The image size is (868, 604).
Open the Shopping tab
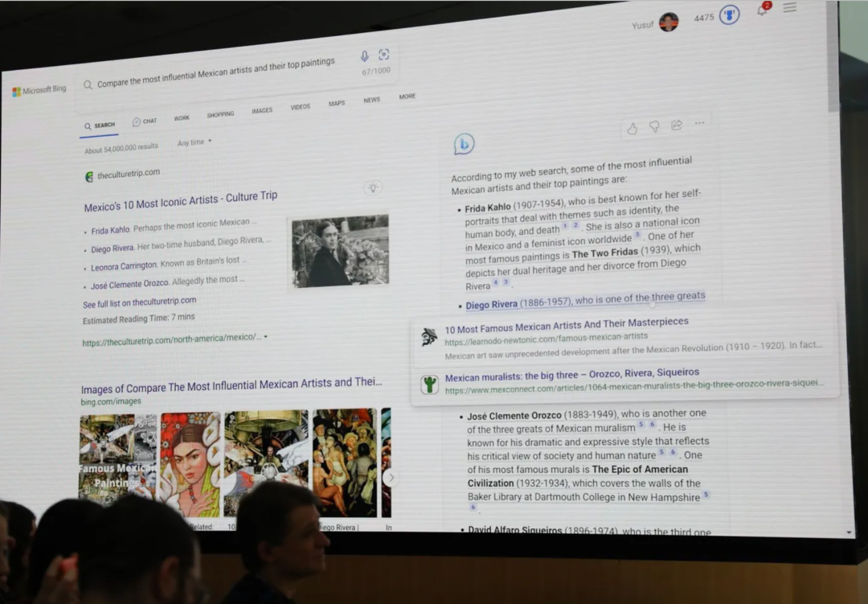220,115
